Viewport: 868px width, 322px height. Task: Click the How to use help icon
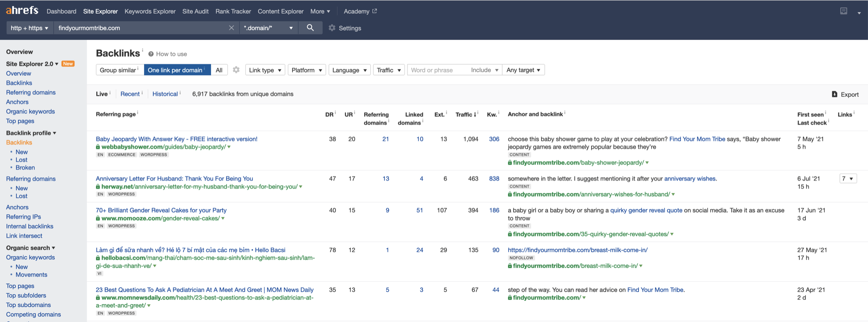click(151, 54)
